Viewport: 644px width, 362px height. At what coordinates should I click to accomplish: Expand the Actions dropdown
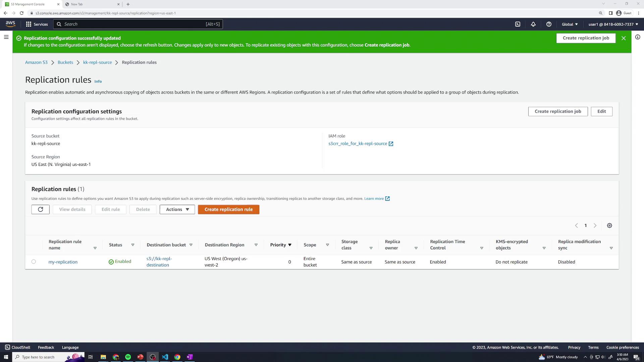tap(177, 209)
